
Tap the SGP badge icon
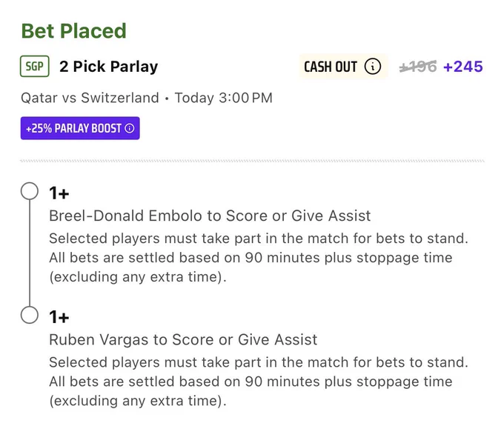tap(34, 66)
